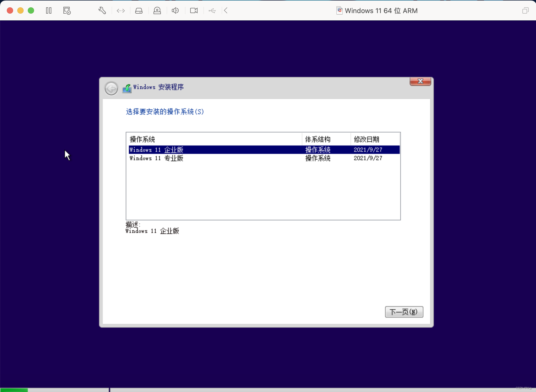Click the Windows 11 64 位 ARM title
Image resolution: width=536 pixels, height=392 pixels.
[x=381, y=11]
